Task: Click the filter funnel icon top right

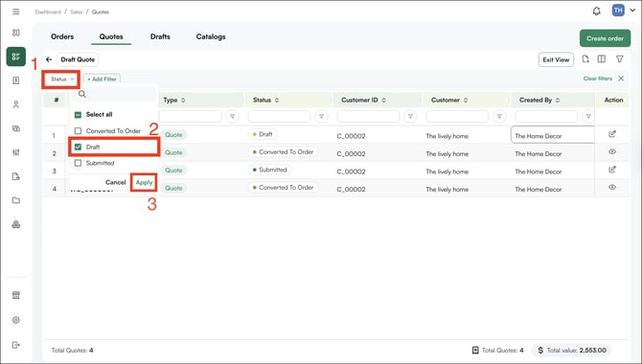Action: coord(619,59)
